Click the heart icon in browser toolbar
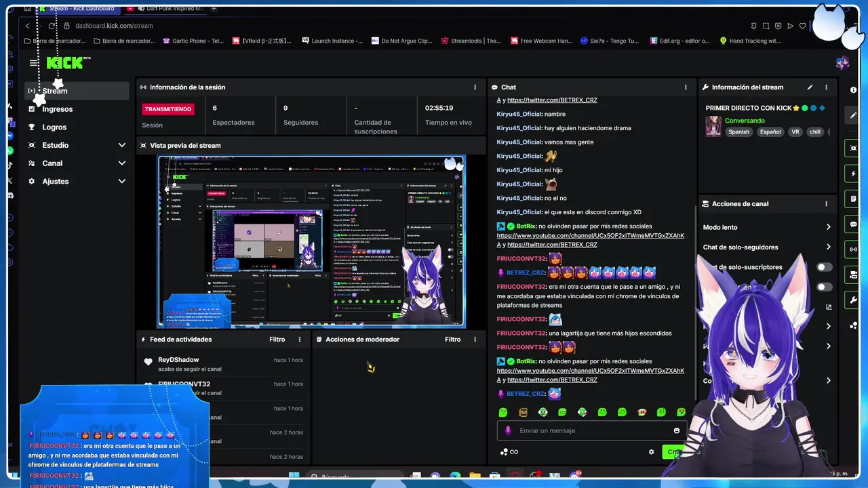The height and width of the screenshot is (488, 868). 803,26
